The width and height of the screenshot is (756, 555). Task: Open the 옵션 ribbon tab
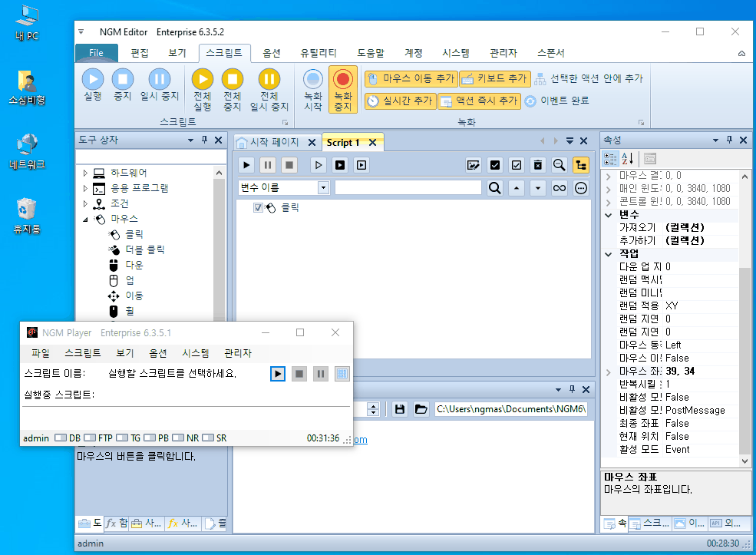272,52
